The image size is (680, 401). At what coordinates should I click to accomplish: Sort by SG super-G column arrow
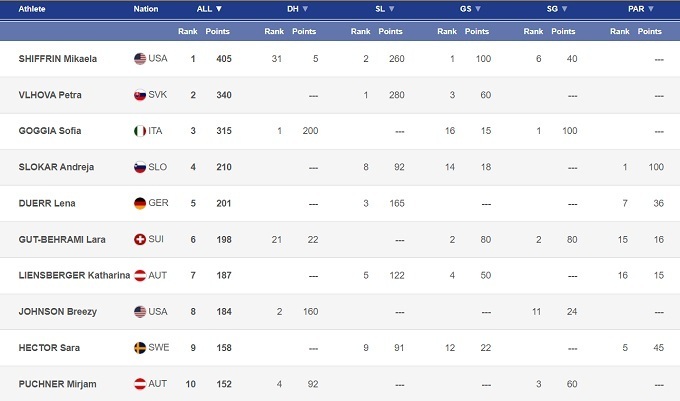click(564, 9)
